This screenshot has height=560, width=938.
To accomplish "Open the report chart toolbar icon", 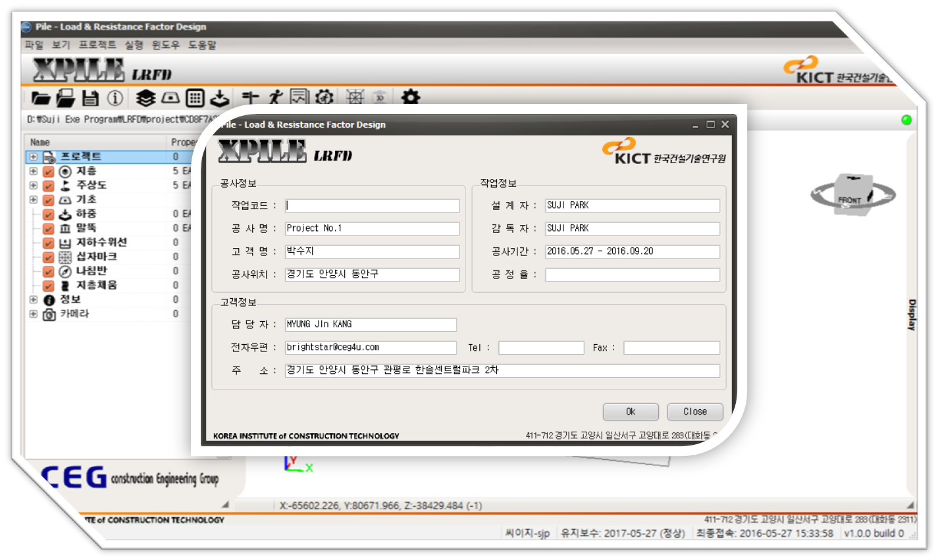I will point(300,97).
